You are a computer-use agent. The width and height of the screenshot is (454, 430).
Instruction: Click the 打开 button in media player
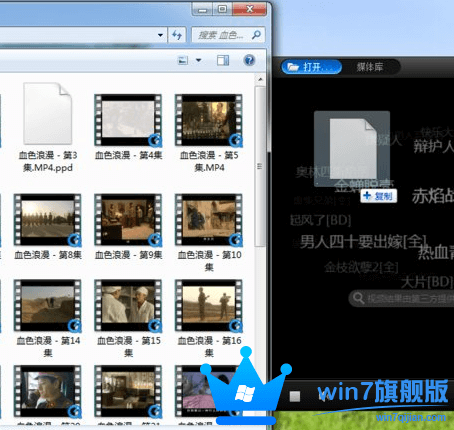coord(311,67)
